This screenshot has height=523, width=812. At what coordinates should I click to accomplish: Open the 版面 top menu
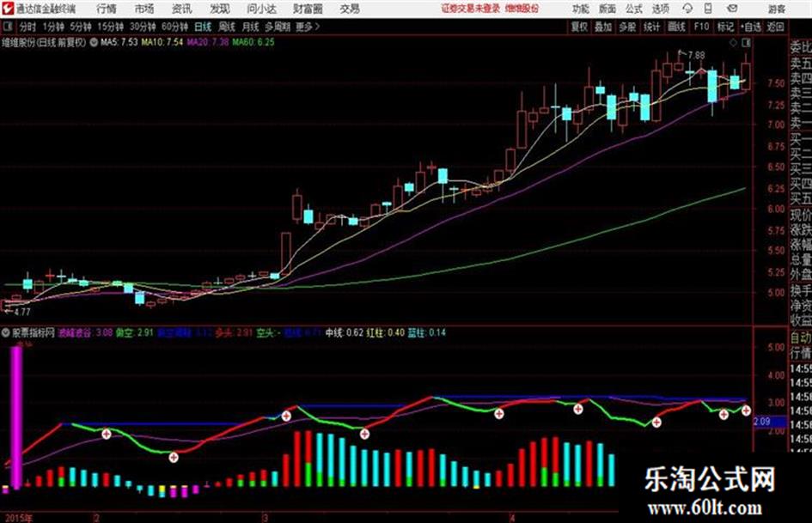coord(607,9)
